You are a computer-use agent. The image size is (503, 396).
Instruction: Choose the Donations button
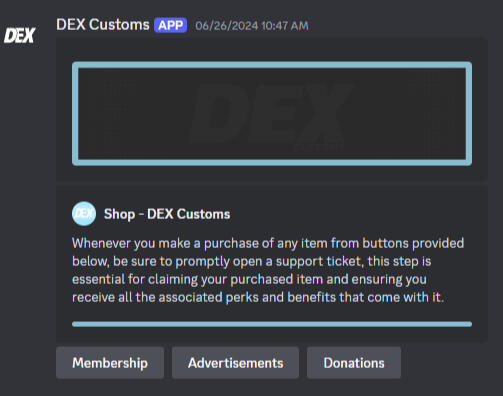tap(354, 363)
